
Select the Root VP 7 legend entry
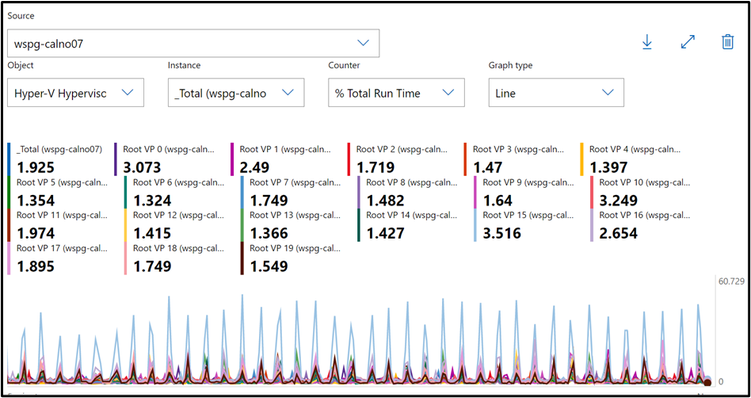[x=291, y=193]
